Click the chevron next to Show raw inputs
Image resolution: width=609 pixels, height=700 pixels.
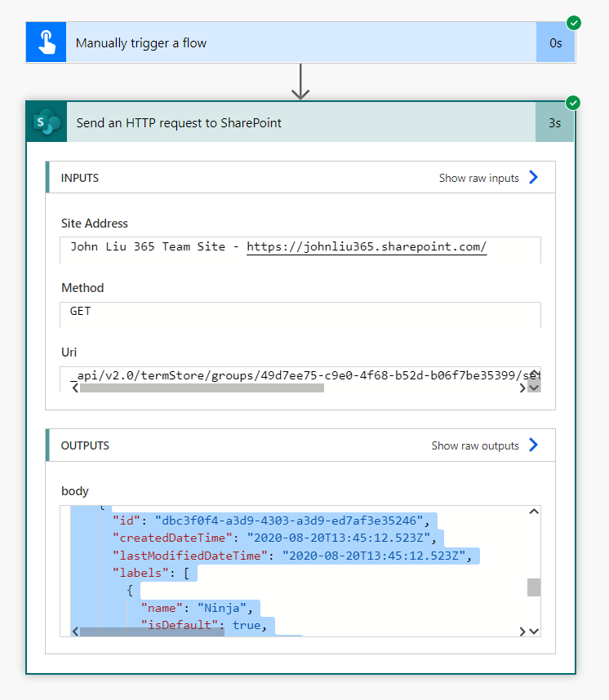(x=534, y=178)
